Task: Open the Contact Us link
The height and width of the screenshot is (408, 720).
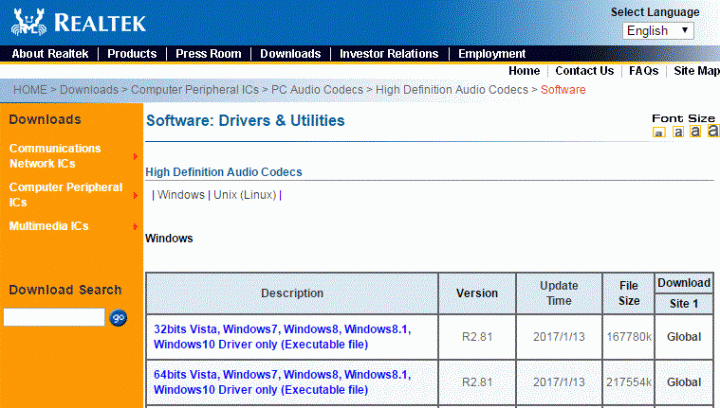Action: 584,71
